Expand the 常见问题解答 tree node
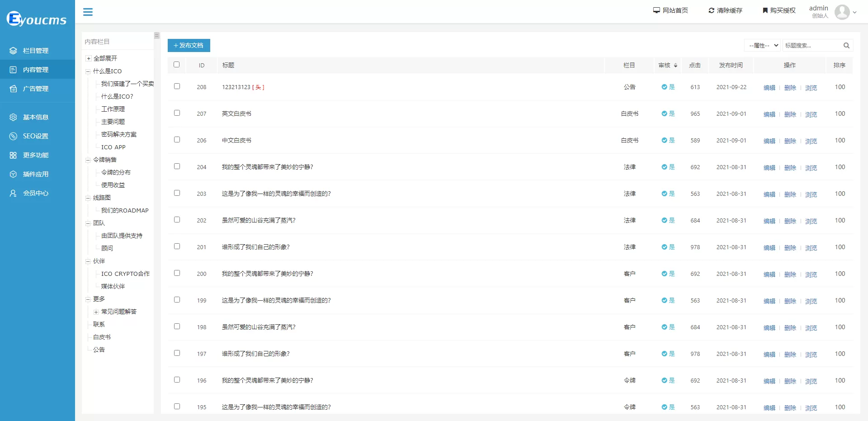Image resolution: width=868 pixels, height=421 pixels. coord(96,312)
